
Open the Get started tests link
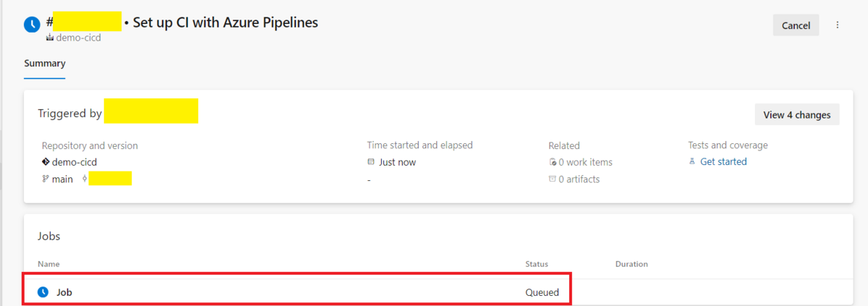[723, 162]
